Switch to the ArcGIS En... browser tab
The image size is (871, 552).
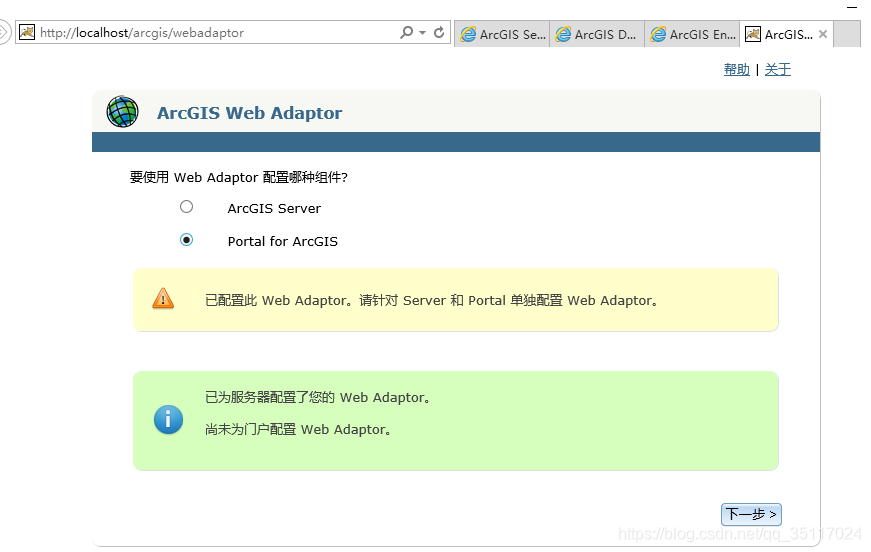[692, 34]
